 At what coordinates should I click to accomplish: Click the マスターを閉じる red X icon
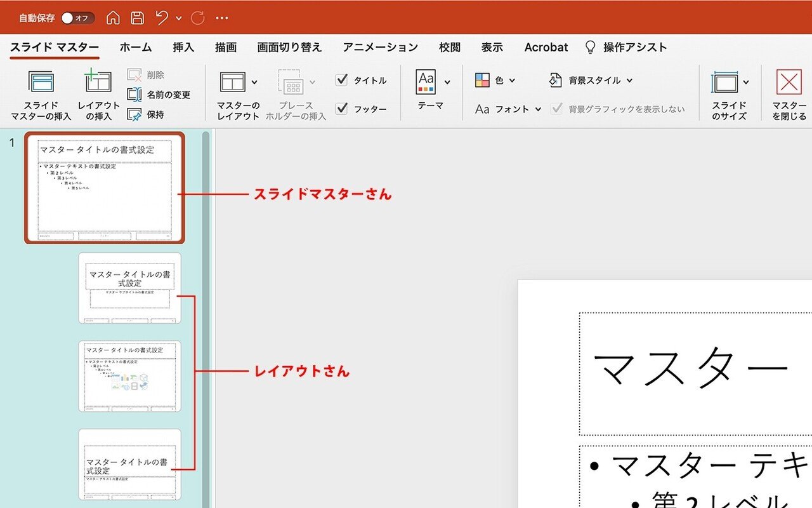click(x=789, y=82)
